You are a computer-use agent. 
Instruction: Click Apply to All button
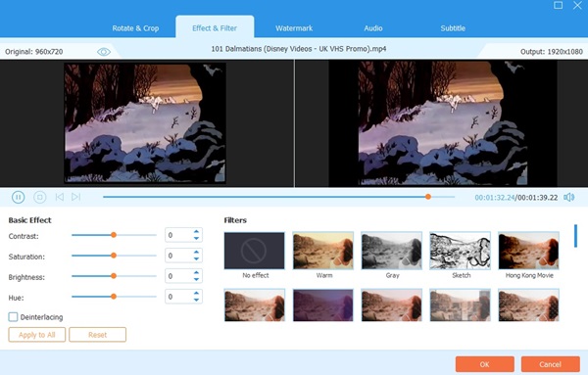coord(37,335)
